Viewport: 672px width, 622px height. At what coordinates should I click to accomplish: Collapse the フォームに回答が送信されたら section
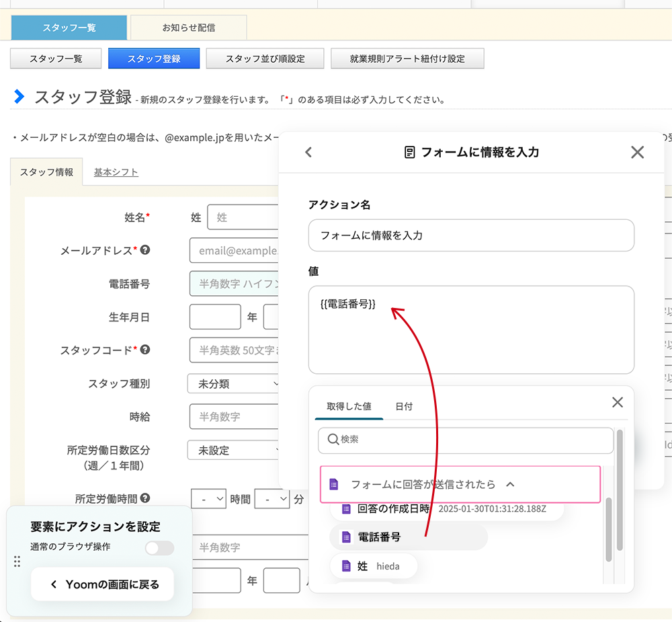point(511,484)
